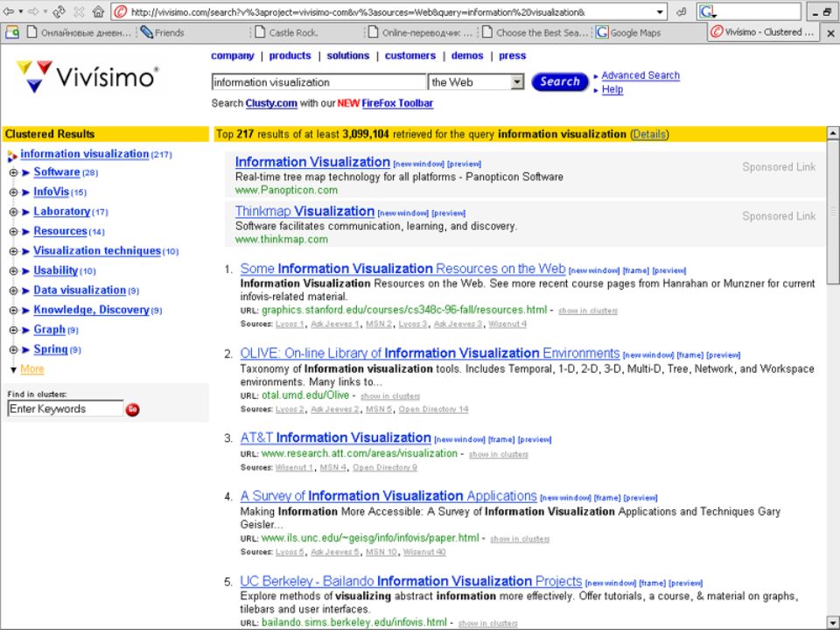
Task: Click the new tab icon left of tab strip
Action: pos(11,32)
